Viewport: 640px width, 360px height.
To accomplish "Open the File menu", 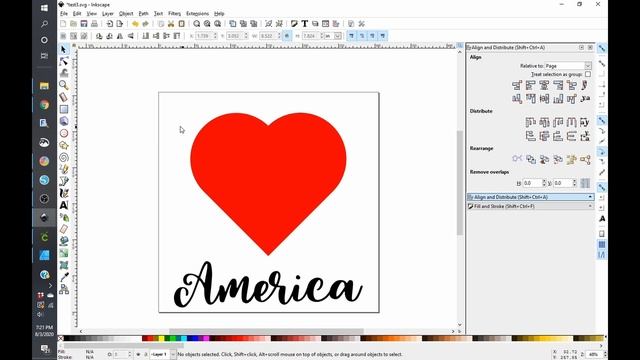I will pos(64,13).
